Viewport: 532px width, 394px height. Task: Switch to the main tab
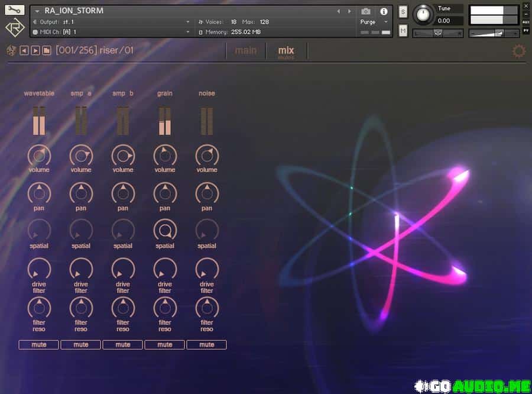(x=246, y=51)
